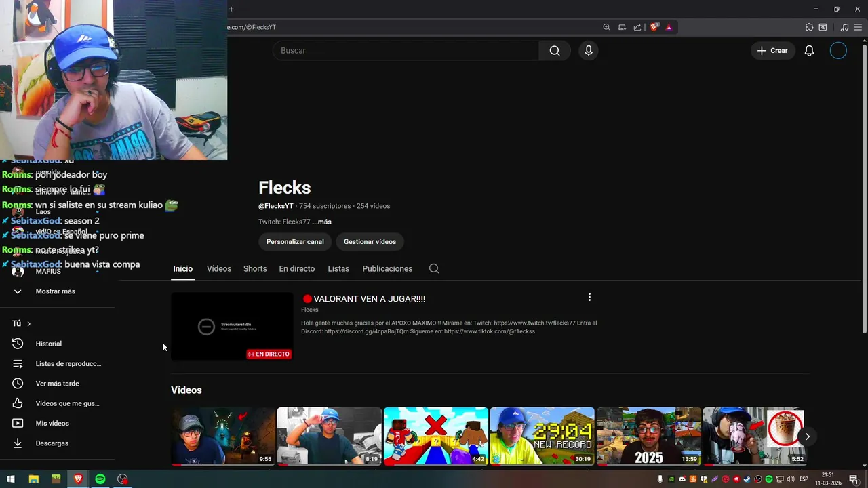Open File Explorer from the taskbar
The image size is (868, 488).
tap(34, 479)
